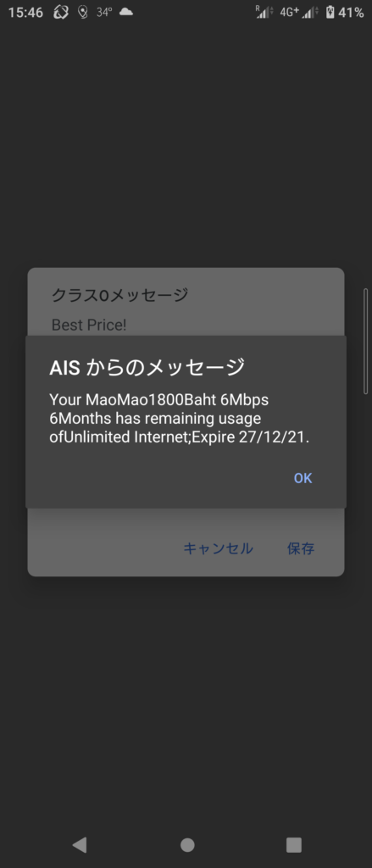This screenshot has width=372, height=868.
Task: Tap 保存 to save the class 0 message
Action: (x=301, y=548)
